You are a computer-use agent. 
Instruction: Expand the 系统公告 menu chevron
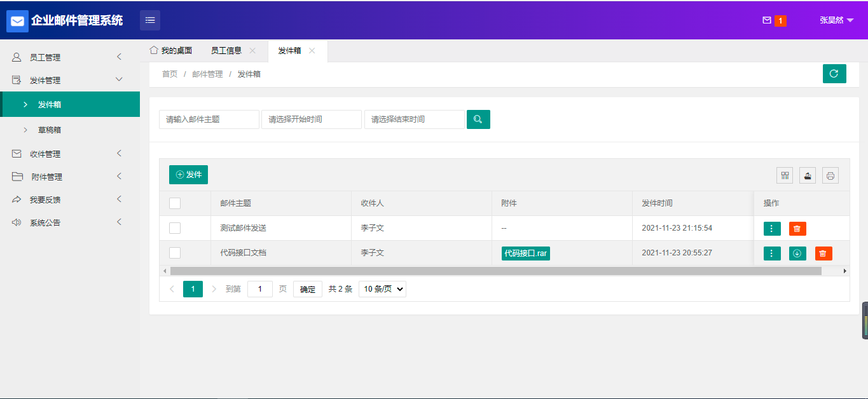click(119, 222)
